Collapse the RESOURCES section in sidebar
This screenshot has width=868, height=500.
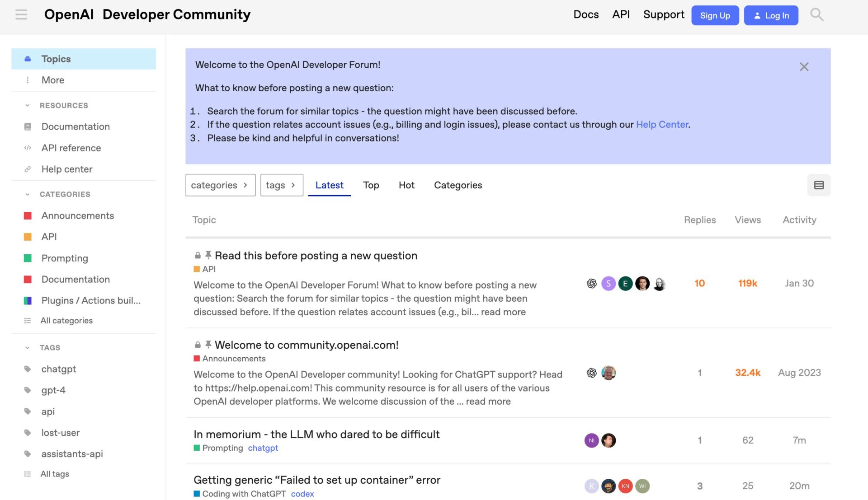click(x=27, y=105)
